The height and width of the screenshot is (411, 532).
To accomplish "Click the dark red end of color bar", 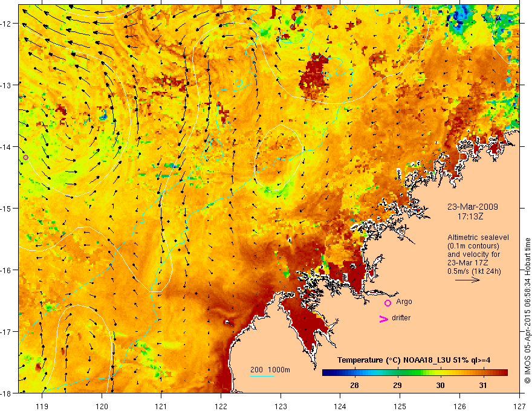I will tap(503, 373).
